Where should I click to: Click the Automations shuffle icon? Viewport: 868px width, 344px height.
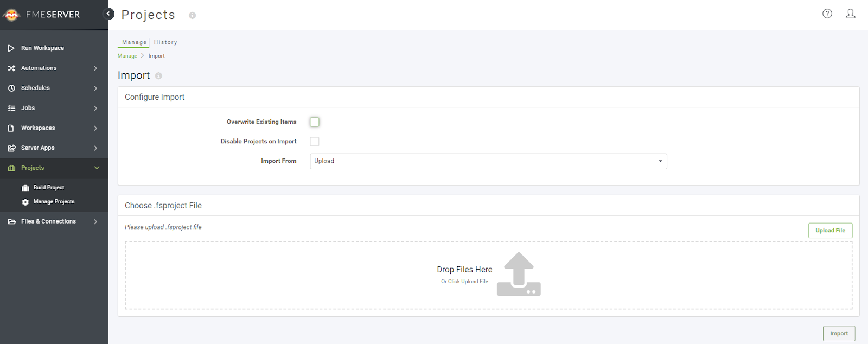pos(11,68)
